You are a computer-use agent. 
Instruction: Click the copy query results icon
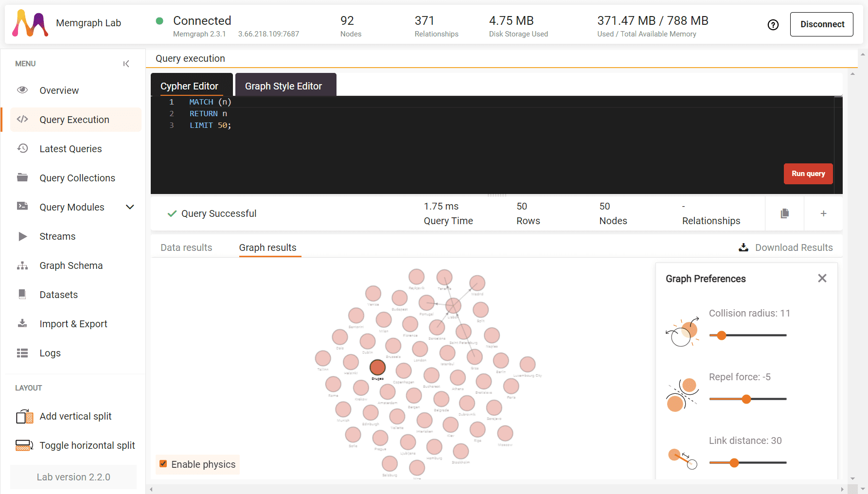tap(784, 213)
